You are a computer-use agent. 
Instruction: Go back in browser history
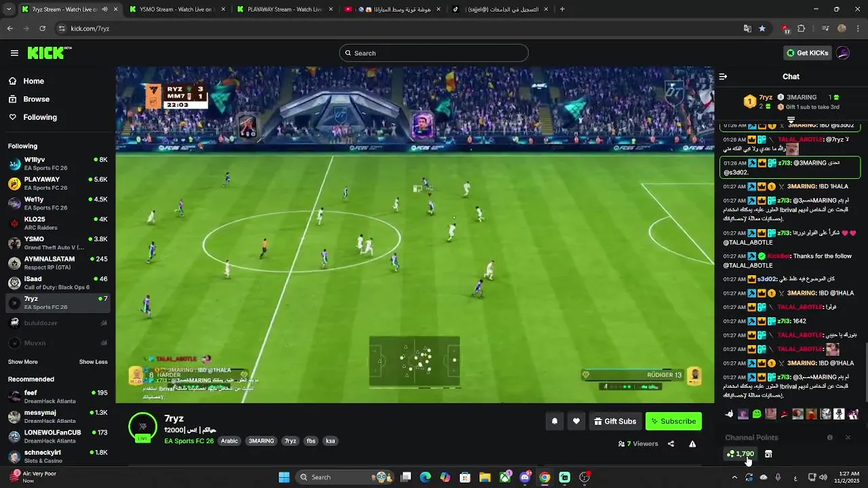pos(10,28)
